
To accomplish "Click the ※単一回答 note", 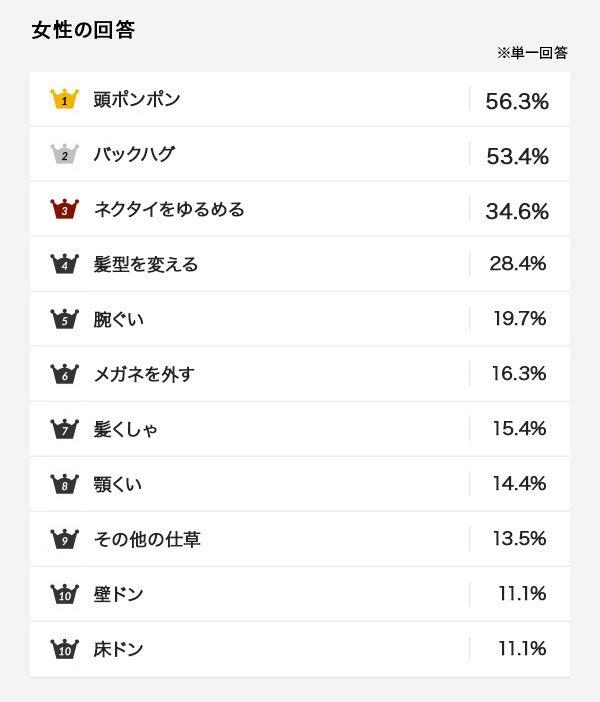I will (x=532, y=53).
